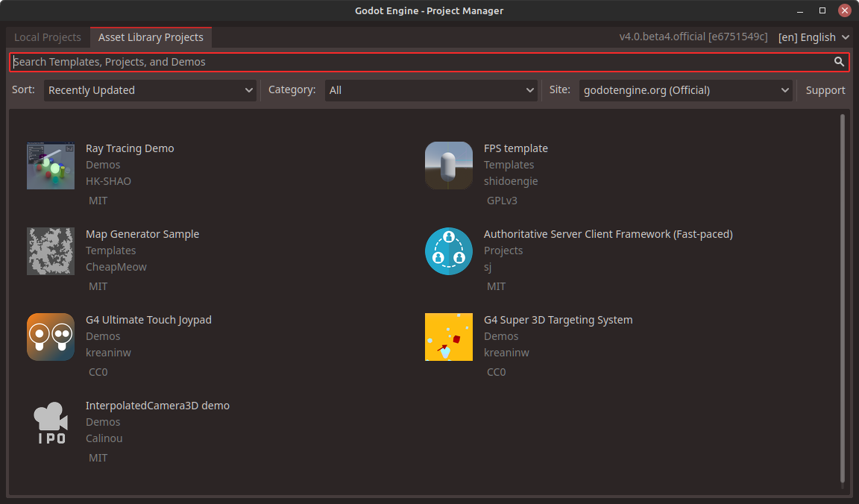Viewport: 859px width, 504px height.
Task: Click the G4 Super 3D Targeting System thumbnail
Action: [448, 336]
